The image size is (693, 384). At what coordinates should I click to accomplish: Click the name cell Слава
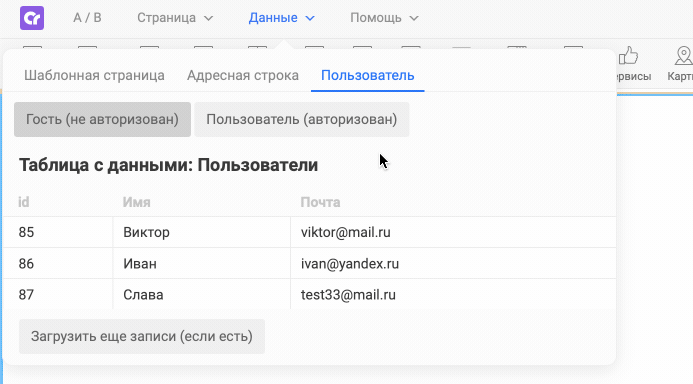click(202, 294)
